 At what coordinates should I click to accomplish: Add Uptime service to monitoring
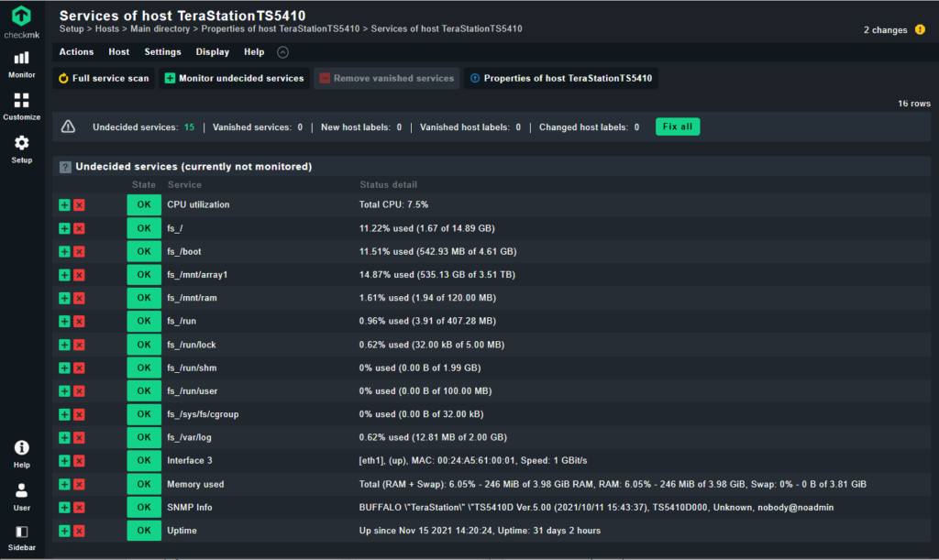pos(64,531)
